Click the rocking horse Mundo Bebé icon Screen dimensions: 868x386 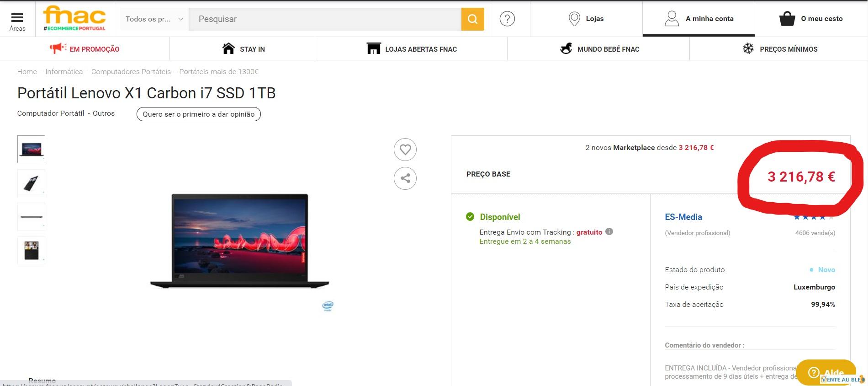(x=566, y=48)
